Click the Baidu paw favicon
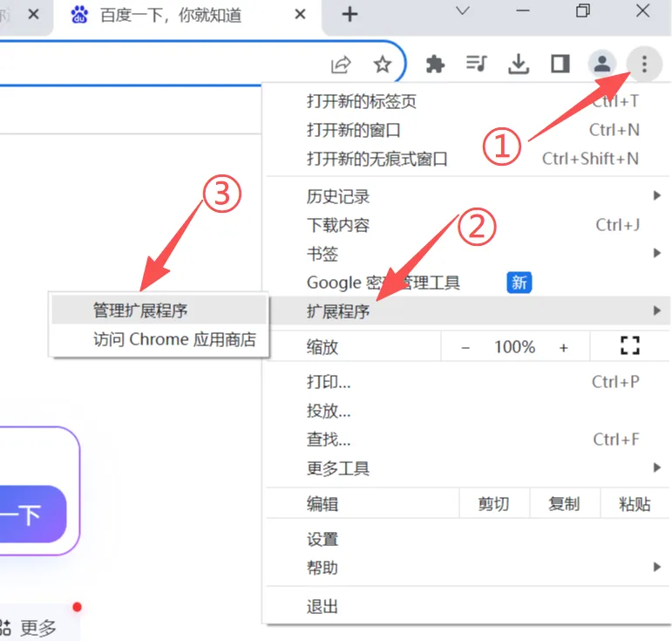This screenshot has width=672, height=641. point(79,15)
